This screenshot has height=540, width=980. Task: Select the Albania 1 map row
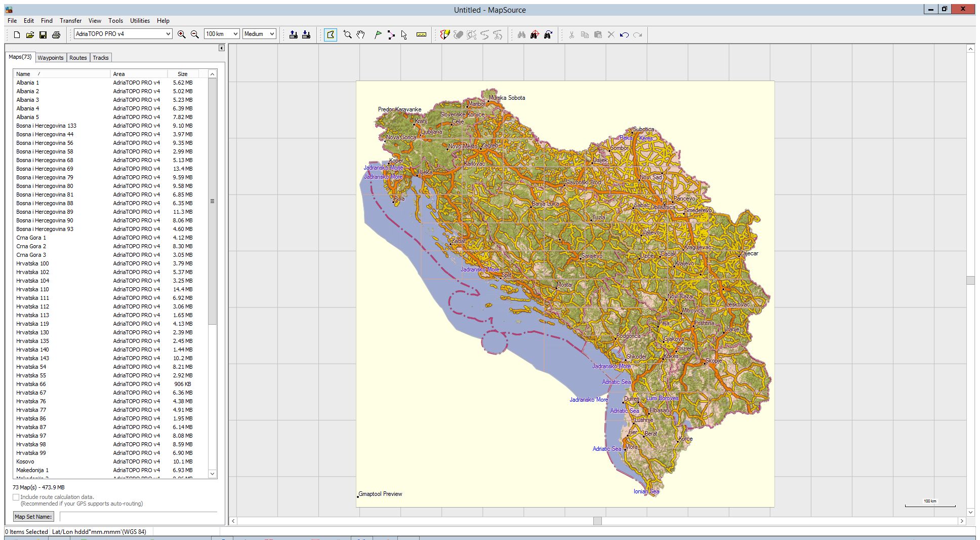(110, 83)
